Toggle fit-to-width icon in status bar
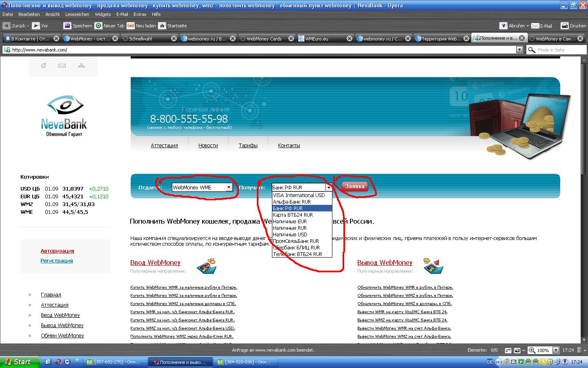Viewport: 588px width, 368px height. point(508,350)
